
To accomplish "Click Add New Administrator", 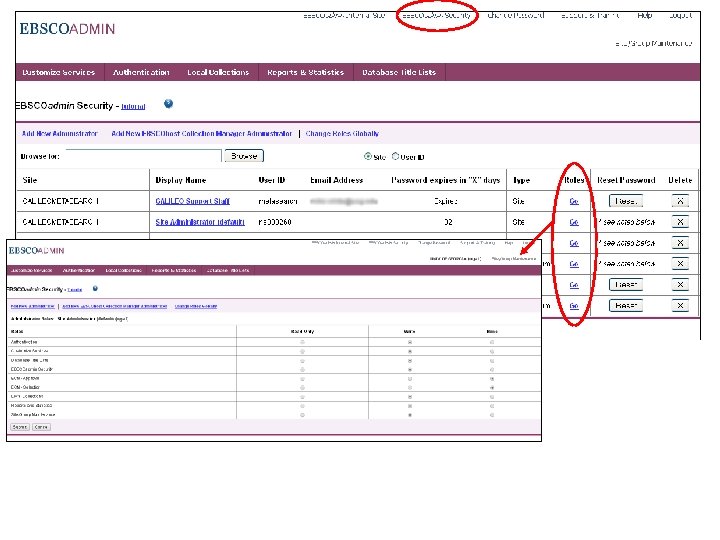I will click(60, 134).
